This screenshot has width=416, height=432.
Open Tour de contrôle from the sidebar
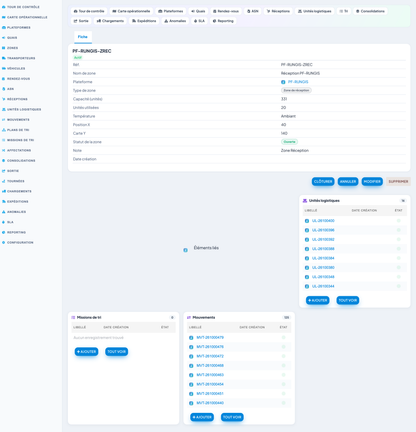tap(21, 7)
